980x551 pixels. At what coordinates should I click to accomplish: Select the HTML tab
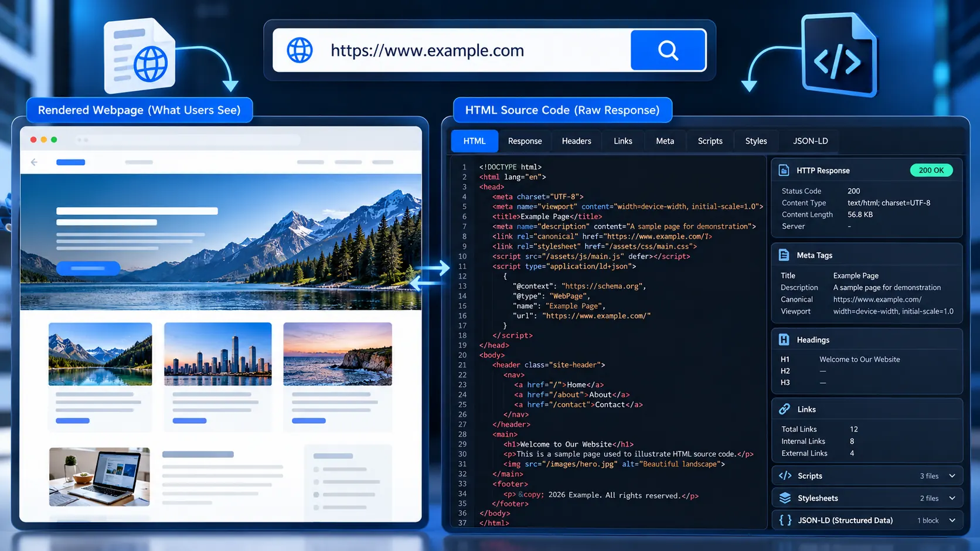(x=475, y=141)
